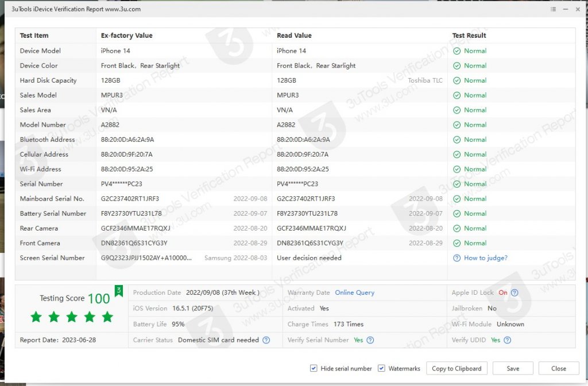The height and width of the screenshot is (386, 588).
Task: Select the Toshiba TLC label
Action: point(425,80)
